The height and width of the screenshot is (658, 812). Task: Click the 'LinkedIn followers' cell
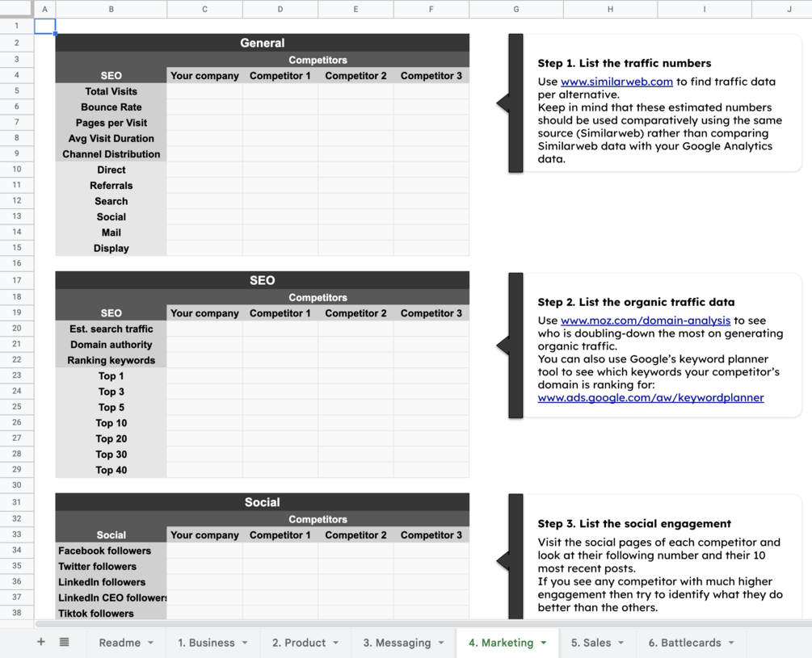111,582
